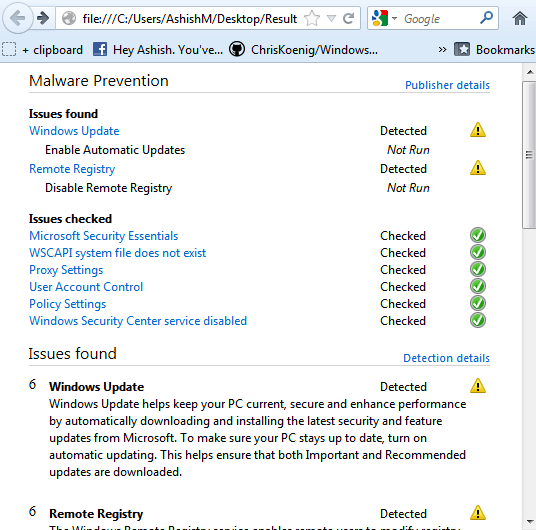Screen dimensions: 536x530
Task: Open the ChrisKoenig GitHub bookmark icon
Action: (x=237, y=49)
